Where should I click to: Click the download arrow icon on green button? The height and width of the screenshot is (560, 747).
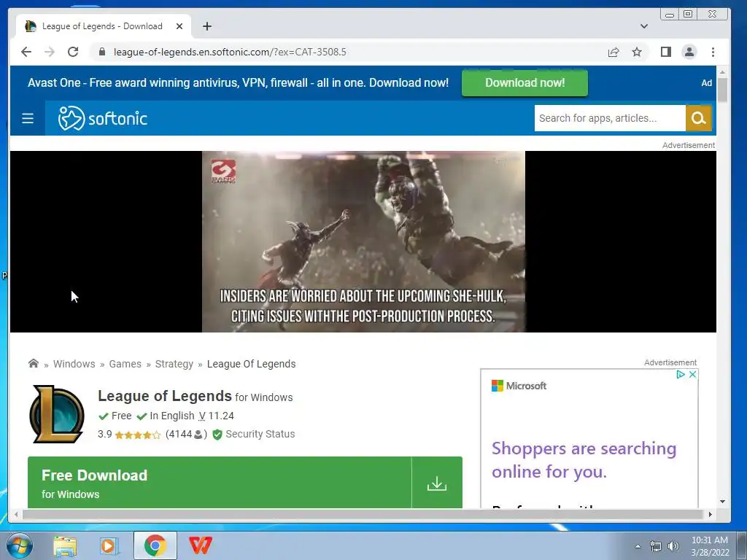coord(437,484)
